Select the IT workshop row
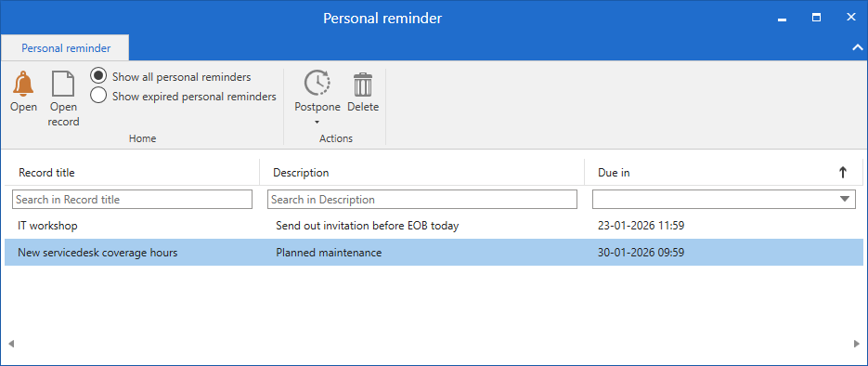Image resolution: width=868 pixels, height=366 pixels. (x=434, y=226)
